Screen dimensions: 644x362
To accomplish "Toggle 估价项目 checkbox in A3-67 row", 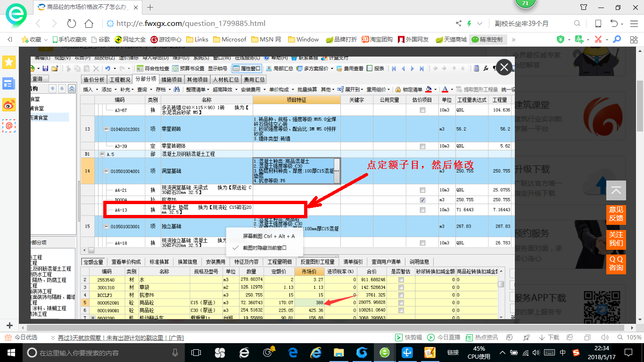I will [422, 109].
